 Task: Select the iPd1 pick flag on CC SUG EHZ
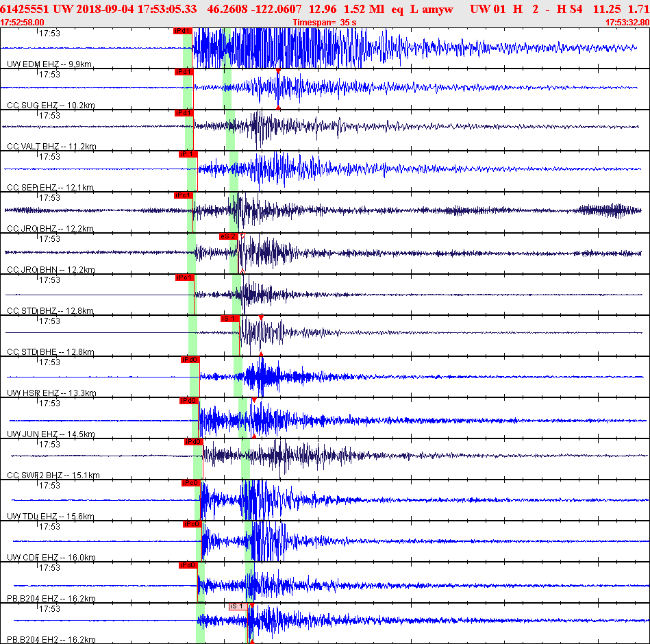point(184,72)
